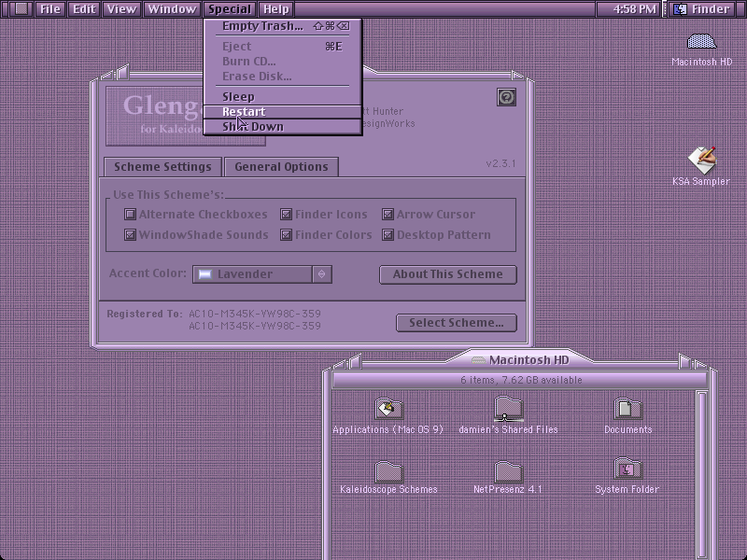Switch to the Scheme Settings tab

tap(162, 167)
